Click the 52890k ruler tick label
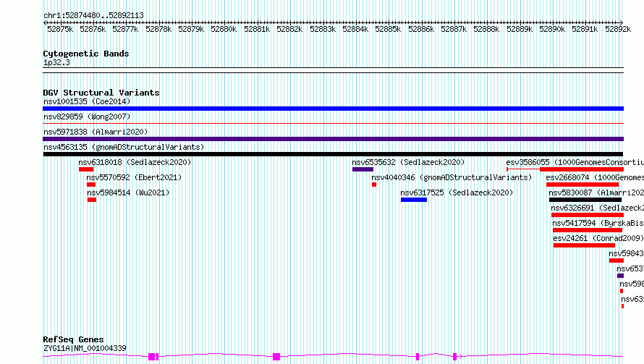This screenshot has height=364, width=644. click(552, 29)
